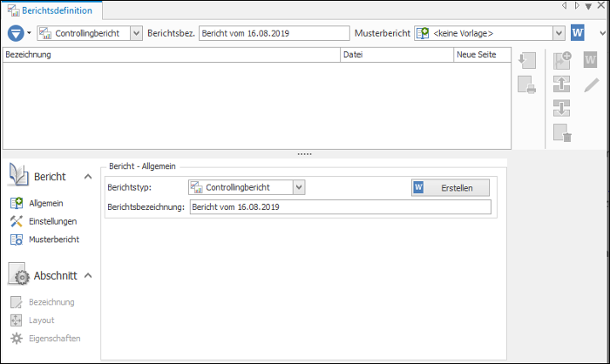Edit the Berichtsbez. text field in the toolbar
The image size is (610, 364).
coord(274,33)
